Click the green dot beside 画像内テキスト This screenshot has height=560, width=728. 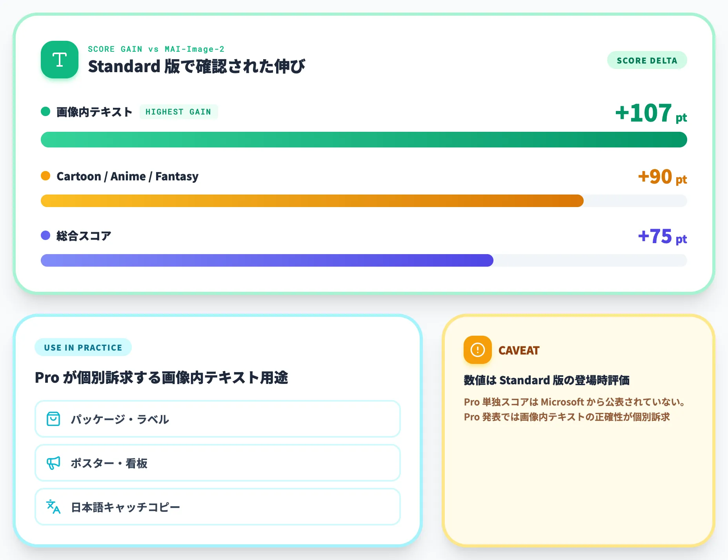tap(45, 111)
